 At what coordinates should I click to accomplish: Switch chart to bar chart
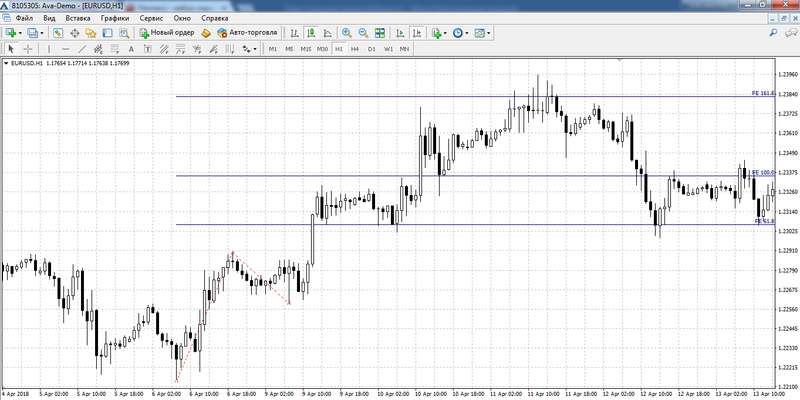(x=294, y=33)
